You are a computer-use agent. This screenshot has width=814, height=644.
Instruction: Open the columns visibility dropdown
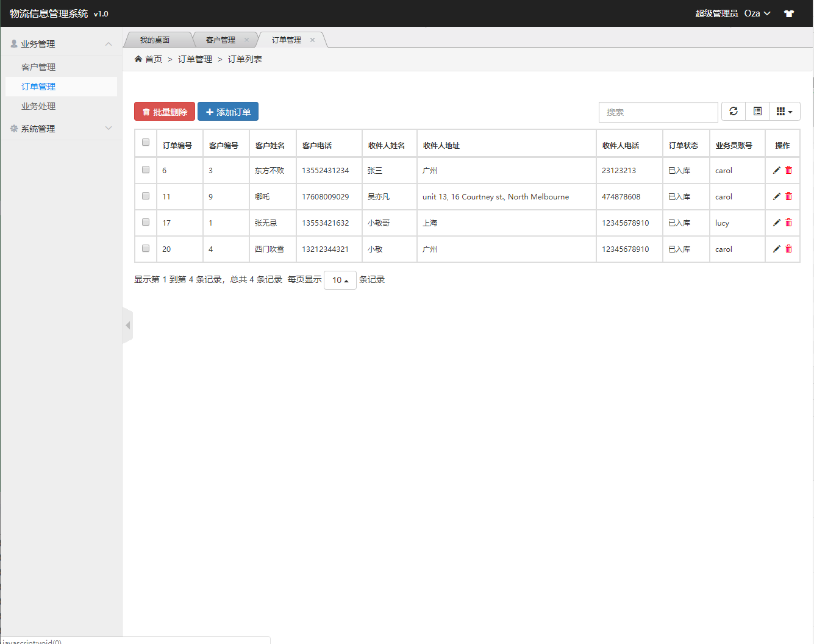click(x=784, y=112)
